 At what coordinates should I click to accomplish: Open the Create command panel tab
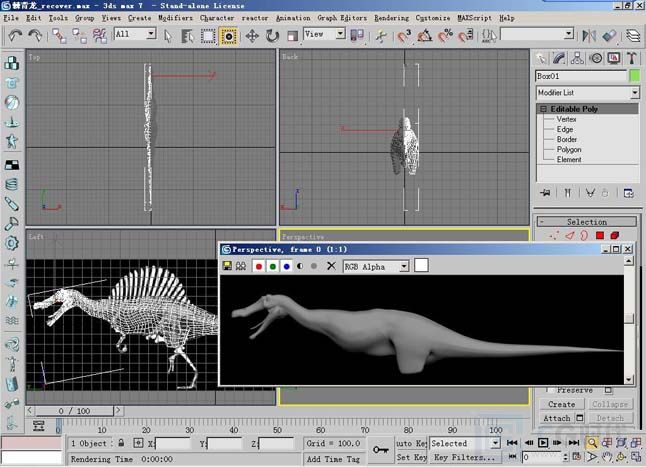pos(541,58)
